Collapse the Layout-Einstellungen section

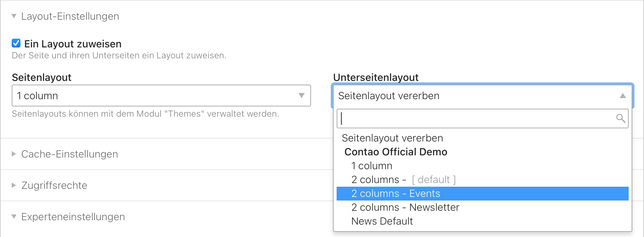(x=65, y=16)
